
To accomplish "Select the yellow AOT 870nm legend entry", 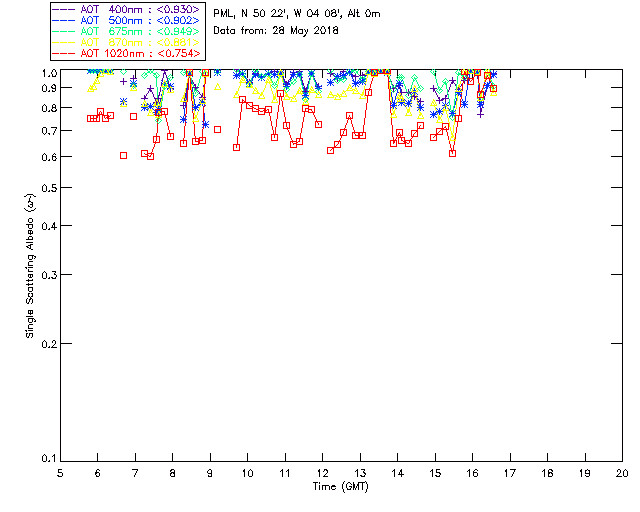I will point(138,42).
